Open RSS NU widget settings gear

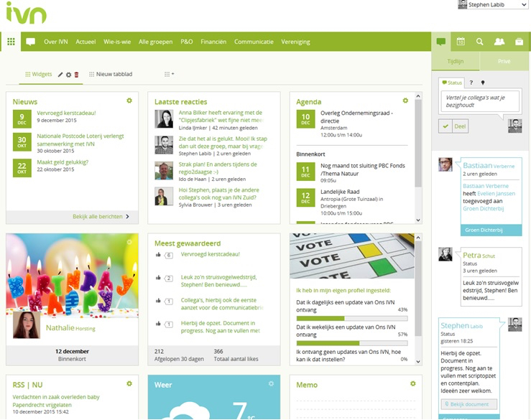129,383
